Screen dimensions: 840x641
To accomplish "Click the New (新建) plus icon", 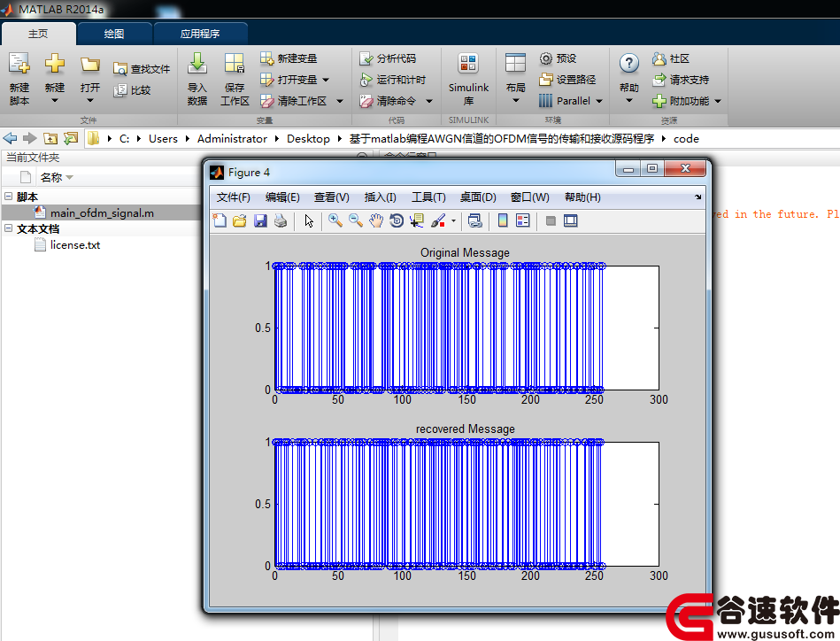I will (55, 64).
